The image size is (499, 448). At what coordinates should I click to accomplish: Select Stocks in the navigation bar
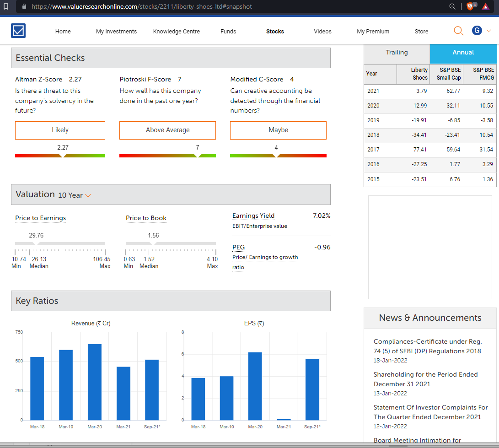(x=275, y=32)
